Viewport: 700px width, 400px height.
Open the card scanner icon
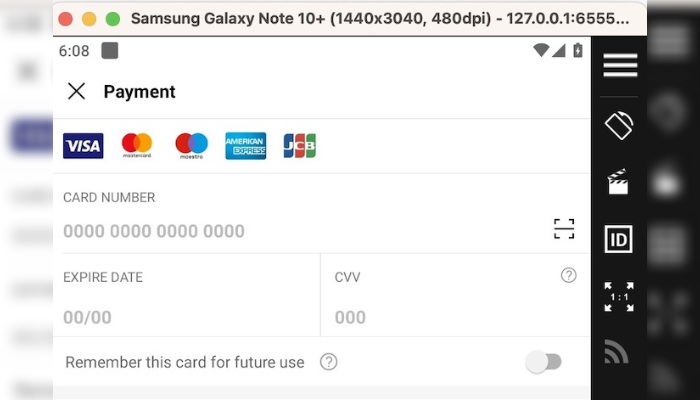[x=564, y=229]
